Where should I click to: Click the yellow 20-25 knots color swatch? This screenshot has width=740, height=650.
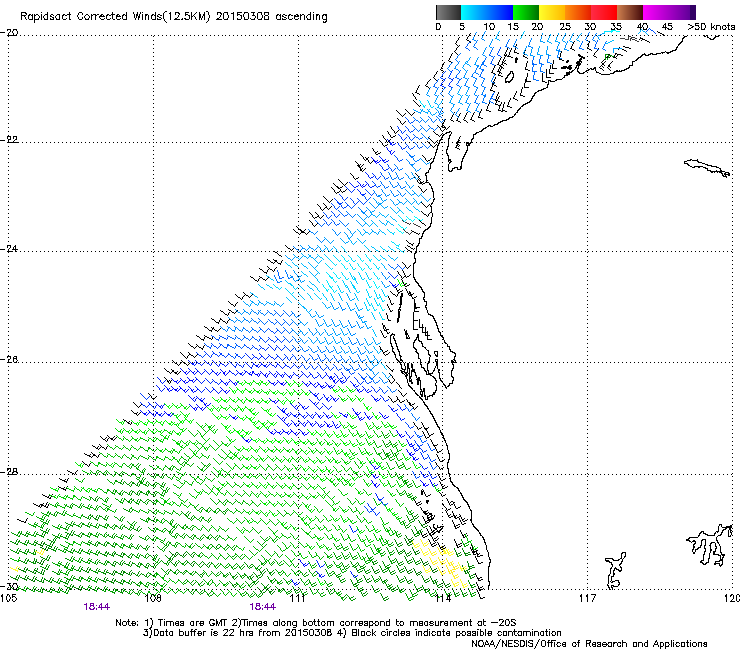(x=552, y=12)
